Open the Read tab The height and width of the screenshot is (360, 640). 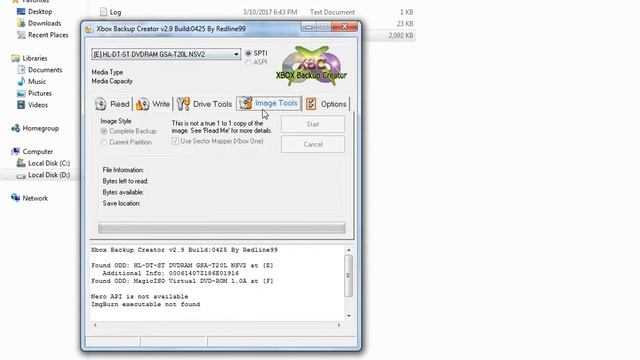tap(112, 104)
